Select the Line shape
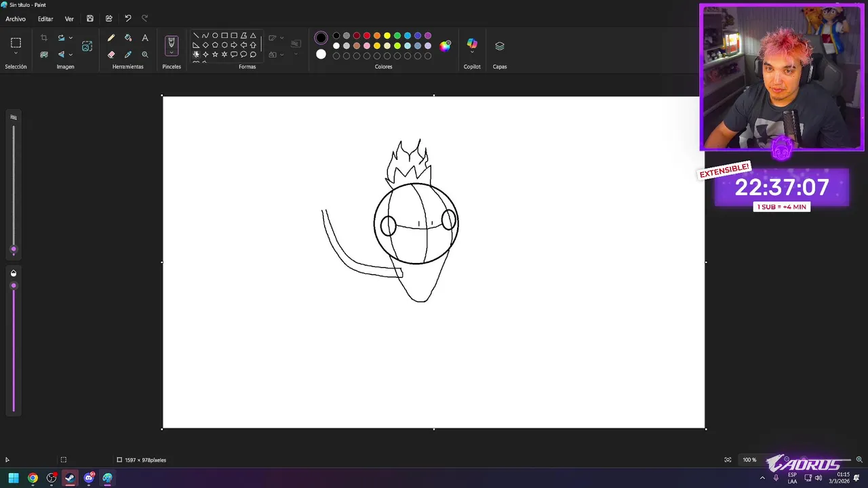868x488 pixels. pyautogui.click(x=196, y=36)
